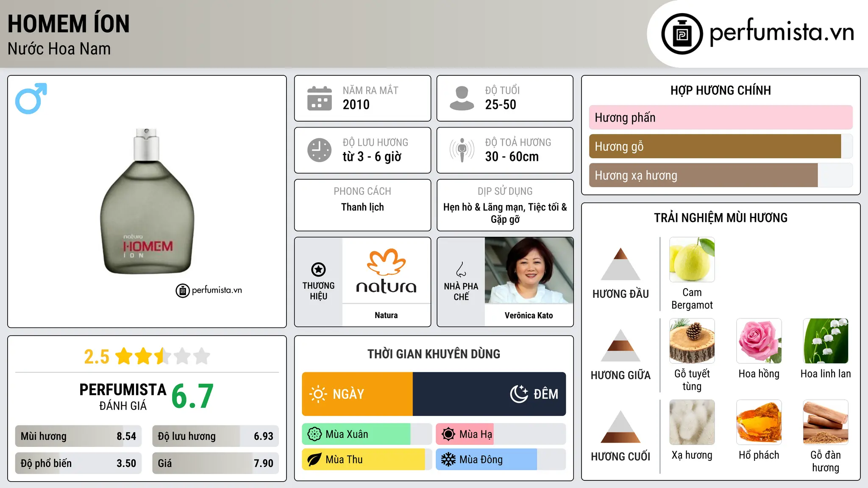Select the orange Ngày segment
Screen dimensions: 868x488
[x=357, y=394]
